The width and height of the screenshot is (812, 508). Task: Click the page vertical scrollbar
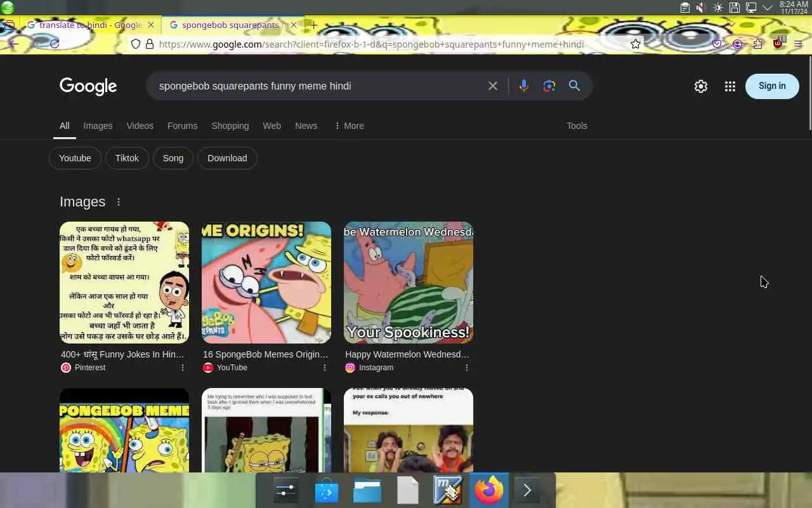(809, 93)
